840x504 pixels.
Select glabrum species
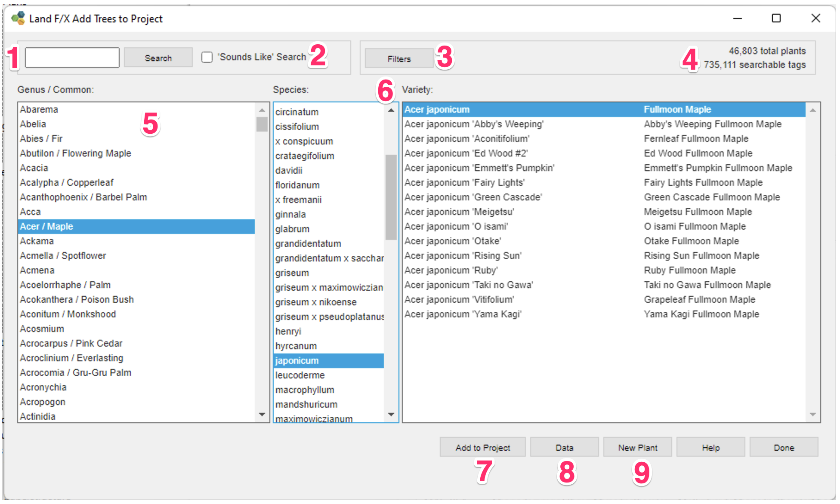pos(329,229)
